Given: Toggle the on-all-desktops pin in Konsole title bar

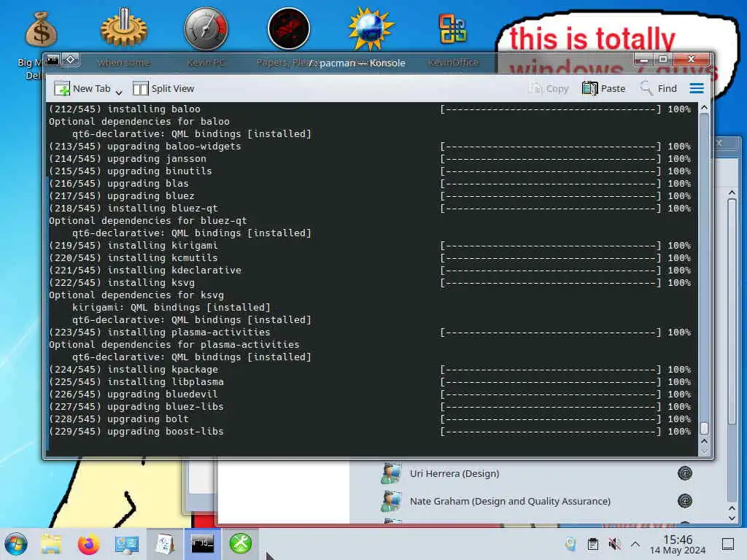Looking at the screenshot, I should tap(71, 60).
